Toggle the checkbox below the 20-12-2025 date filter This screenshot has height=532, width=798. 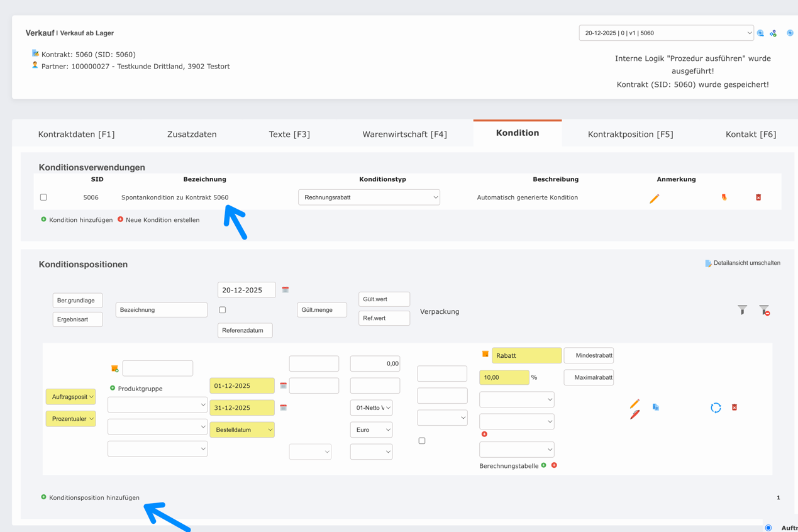coord(223,310)
